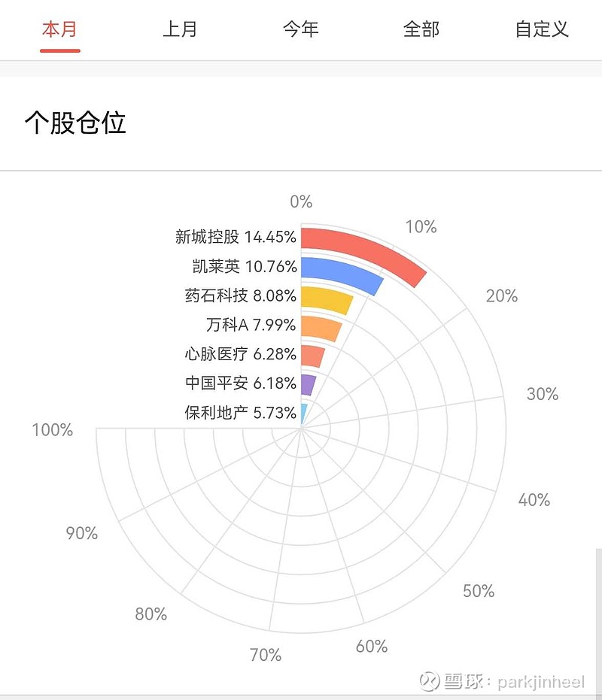Select the 本月 tab
This screenshot has height=700, width=602.
[60, 30]
